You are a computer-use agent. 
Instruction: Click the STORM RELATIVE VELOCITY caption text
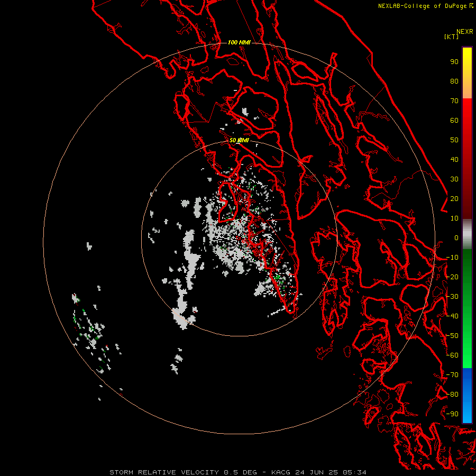point(164,472)
